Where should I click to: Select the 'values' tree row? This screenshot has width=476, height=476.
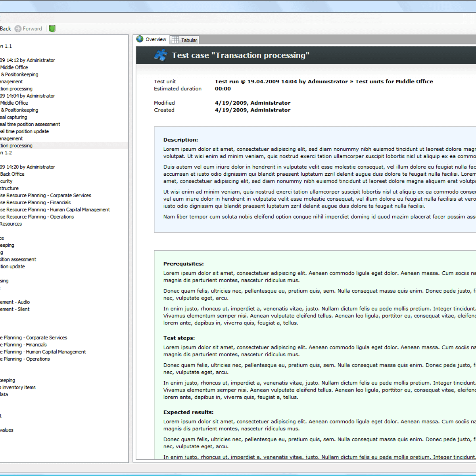tap(7, 430)
